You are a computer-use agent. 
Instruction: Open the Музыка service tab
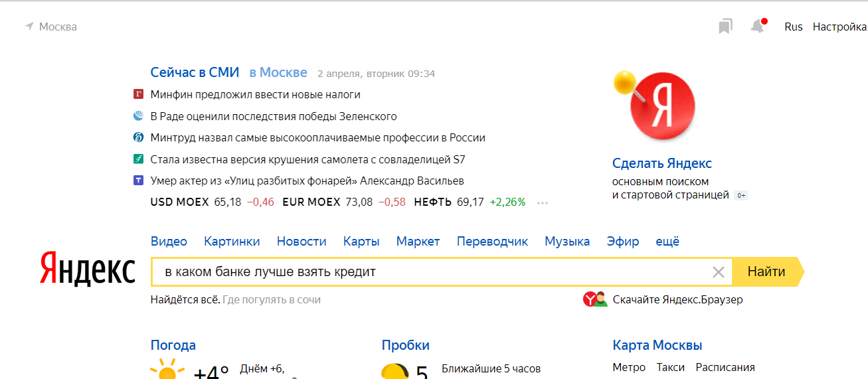pos(567,242)
